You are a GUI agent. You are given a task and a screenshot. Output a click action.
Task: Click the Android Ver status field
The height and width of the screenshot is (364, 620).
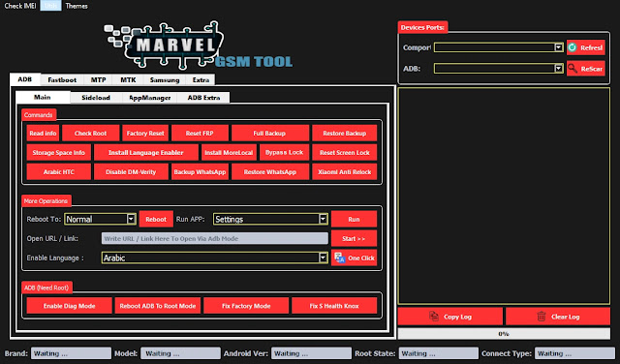tap(311, 353)
